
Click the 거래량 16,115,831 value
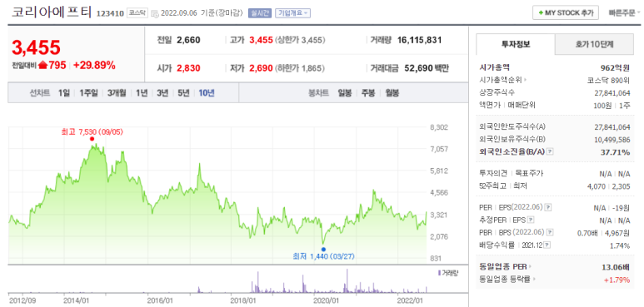point(419,40)
